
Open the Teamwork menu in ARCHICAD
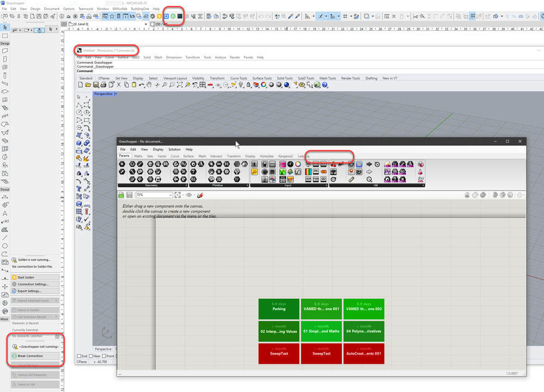[x=85, y=9]
